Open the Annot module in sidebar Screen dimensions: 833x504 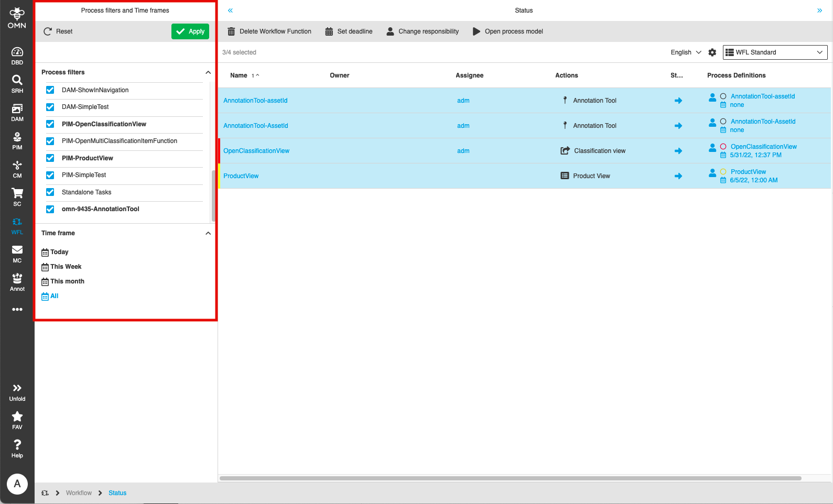point(17,282)
